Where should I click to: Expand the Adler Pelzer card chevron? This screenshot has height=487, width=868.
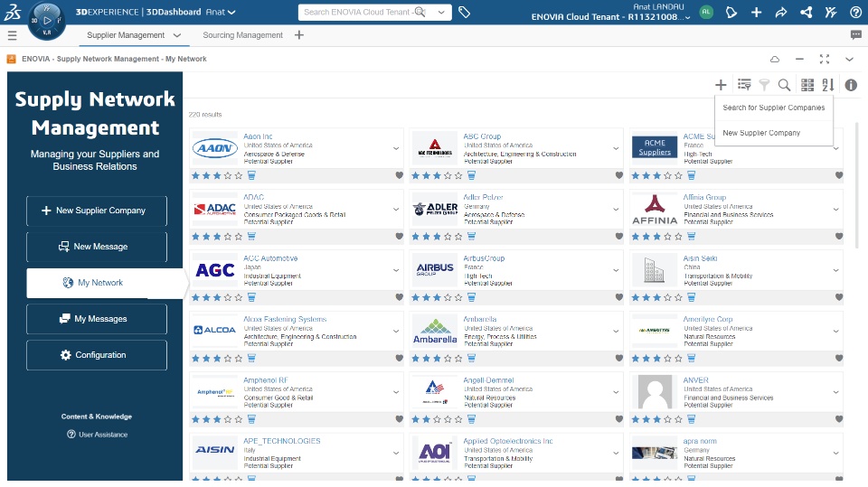tap(617, 209)
